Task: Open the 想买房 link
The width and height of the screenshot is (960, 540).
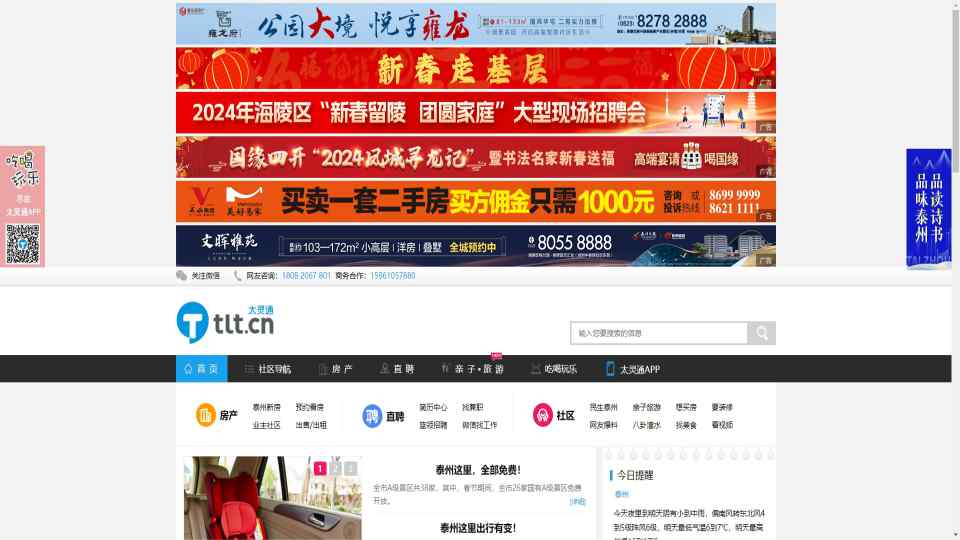Action: (686, 407)
